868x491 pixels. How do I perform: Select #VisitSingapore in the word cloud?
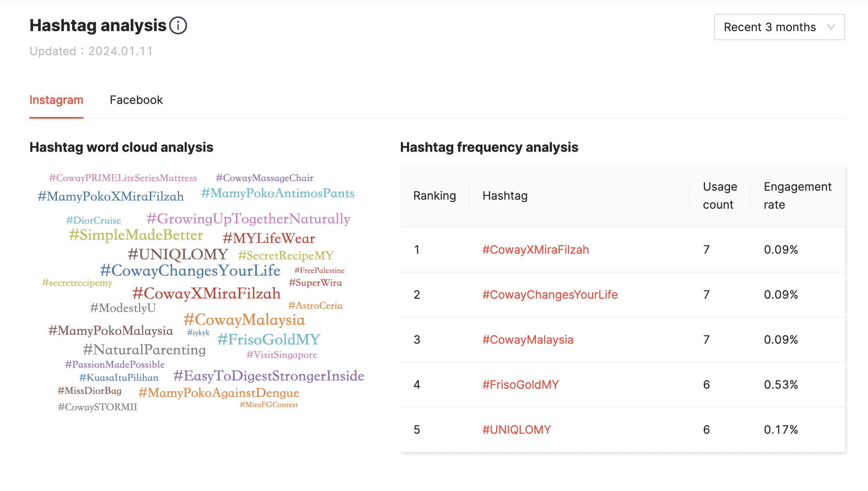pyautogui.click(x=282, y=355)
